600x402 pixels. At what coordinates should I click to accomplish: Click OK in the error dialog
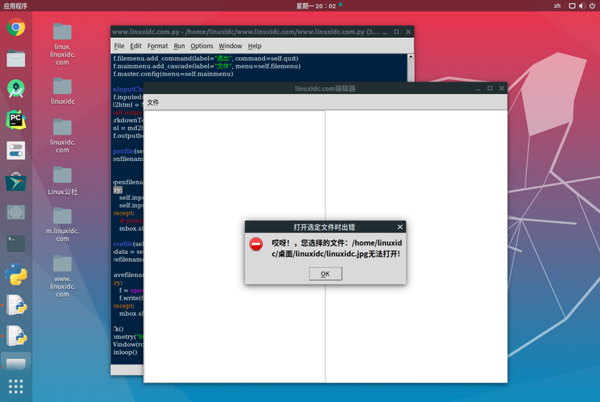[325, 273]
